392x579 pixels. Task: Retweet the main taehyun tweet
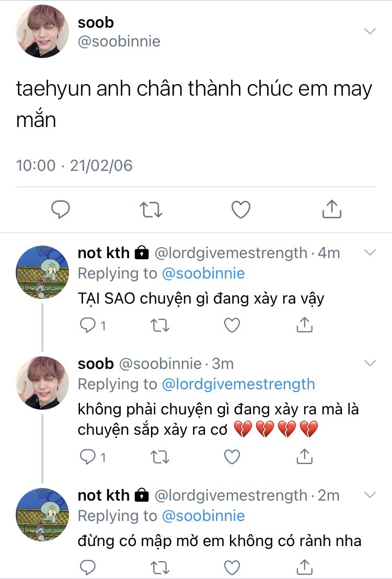pyautogui.click(x=151, y=210)
